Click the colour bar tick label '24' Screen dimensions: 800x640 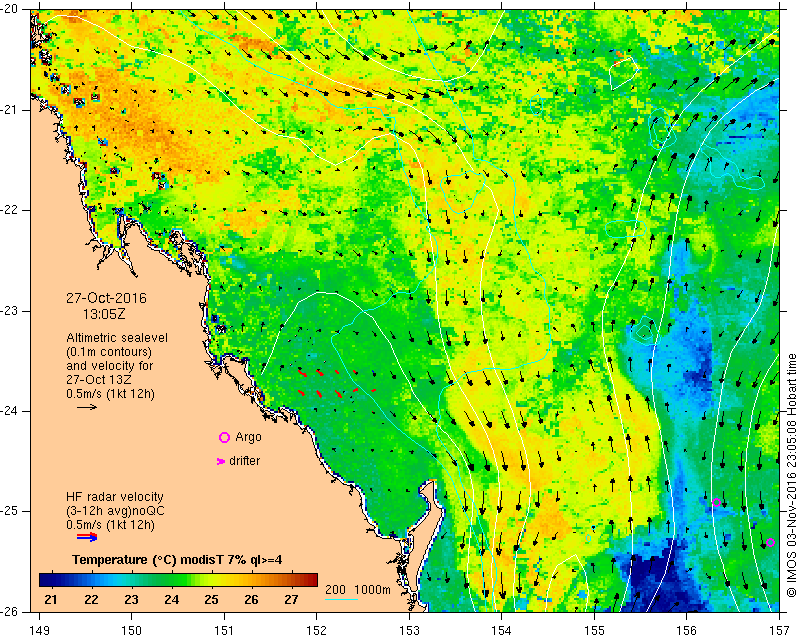[x=171, y=600]
